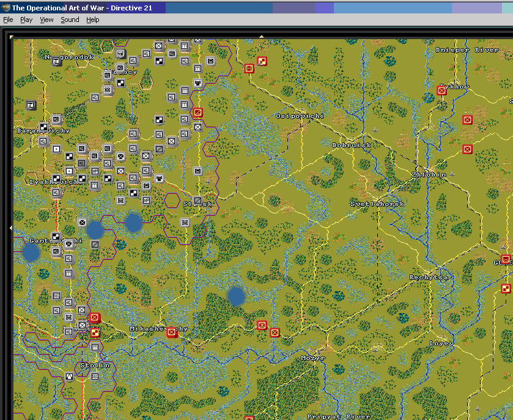The width and height of the screenshot is (513, 420).
Task: Select the SEC unit southeast of Stolin
Action: click(x=95, y=377)
